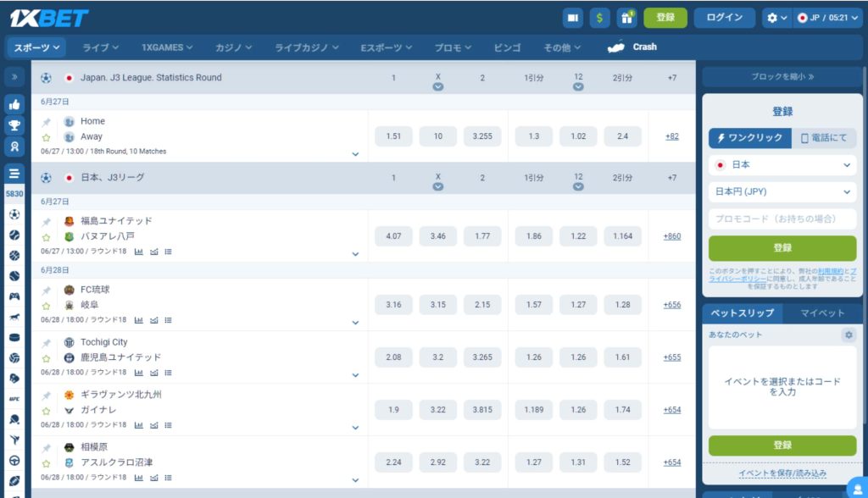The image size is (868, 498).
Task: Click the ブロックを縮小 collapse button
Action: (782, 77)
